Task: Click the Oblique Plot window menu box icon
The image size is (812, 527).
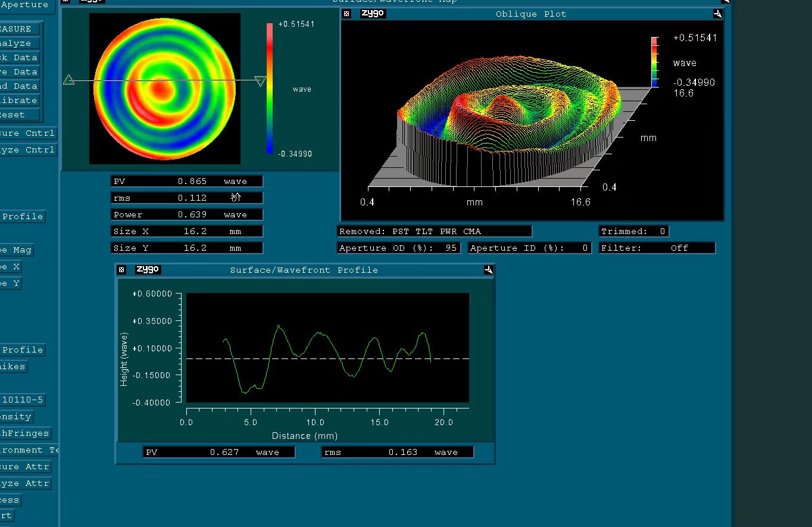Action: (x=347, y=14)
